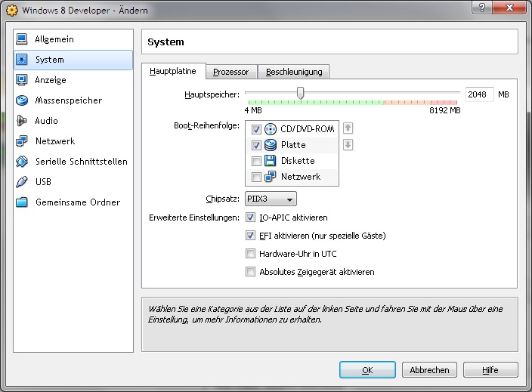Uncheck CD/DVD-ROM boot device checkbox
Image resolution: width=532 pixels, height=392 pixels.
pyautogui.click(x=256, y=129)
